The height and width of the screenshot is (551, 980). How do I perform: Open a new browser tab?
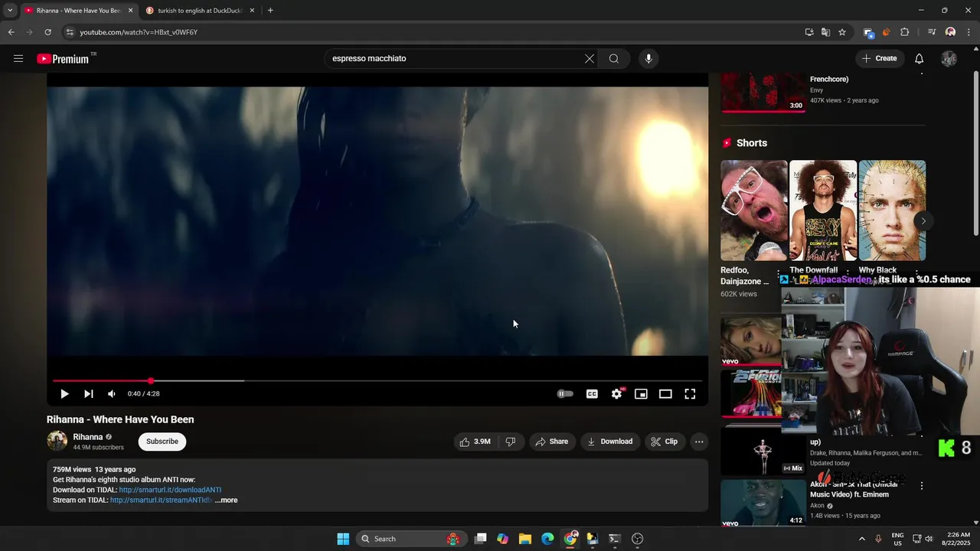(x=270, y=11)
